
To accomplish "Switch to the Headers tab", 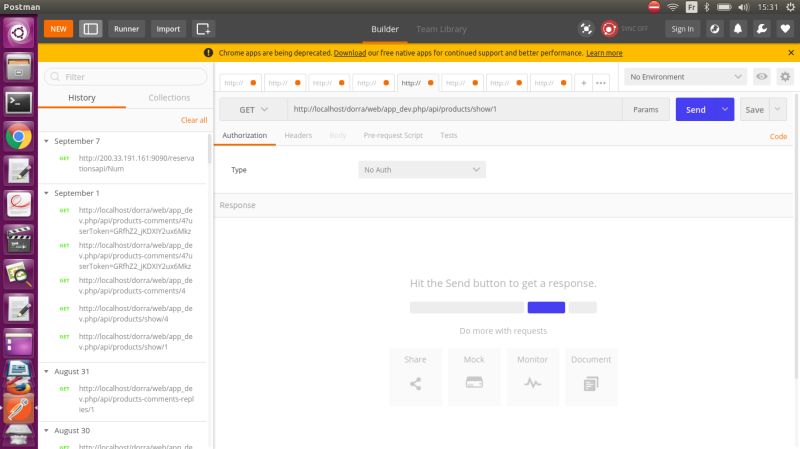I will click(x=298, y=135).
